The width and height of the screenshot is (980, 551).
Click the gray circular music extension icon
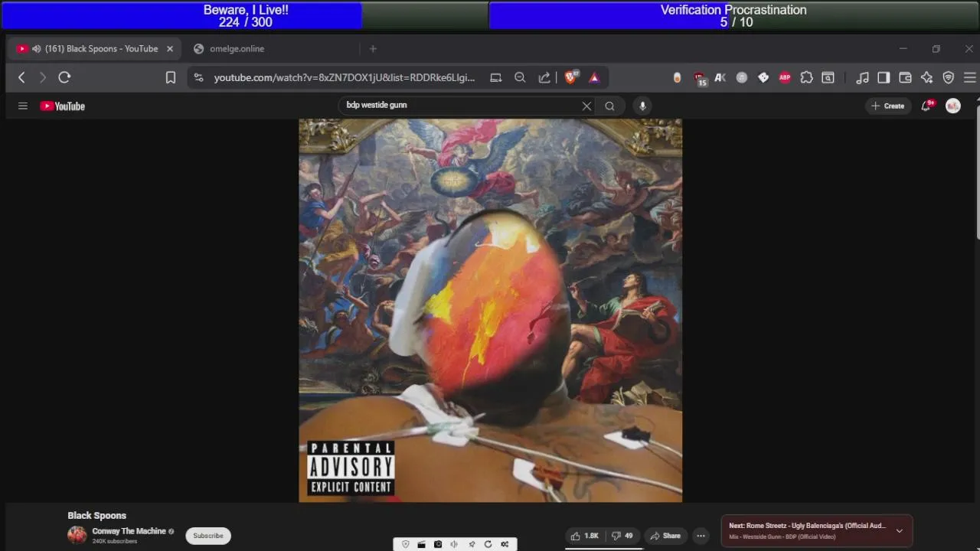tap(741, 77)
